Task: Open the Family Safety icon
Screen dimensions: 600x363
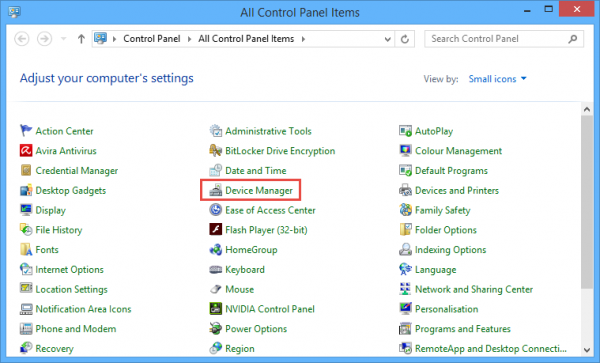Action: (x=405, y=210)
